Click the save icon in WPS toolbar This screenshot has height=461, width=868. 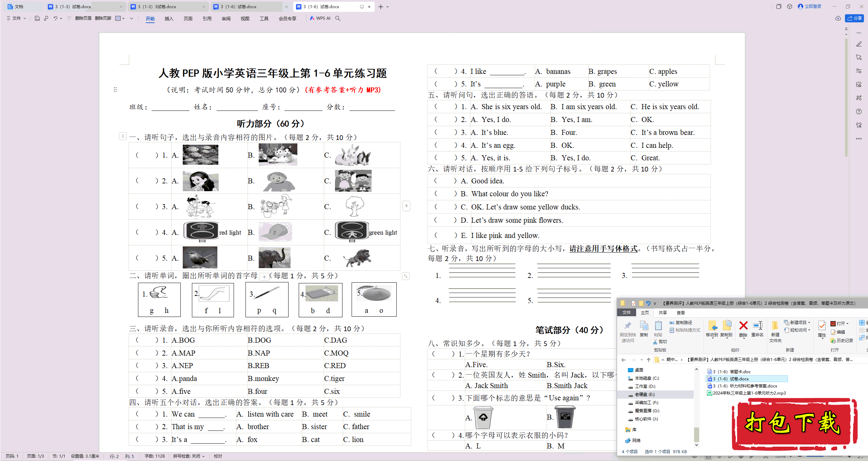pyautogui.click(x=37, y=18)
